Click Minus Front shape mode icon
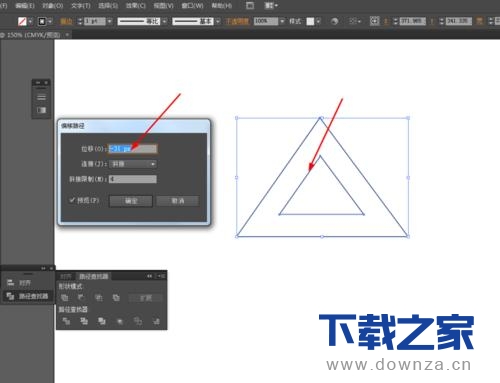 [81, 298]
